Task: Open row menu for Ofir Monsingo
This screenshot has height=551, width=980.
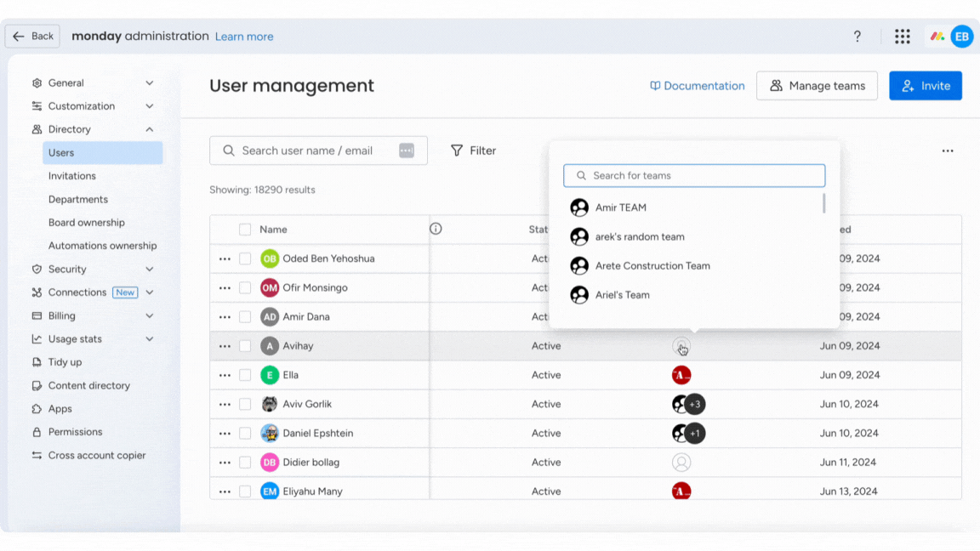Action: pos(225,288)
